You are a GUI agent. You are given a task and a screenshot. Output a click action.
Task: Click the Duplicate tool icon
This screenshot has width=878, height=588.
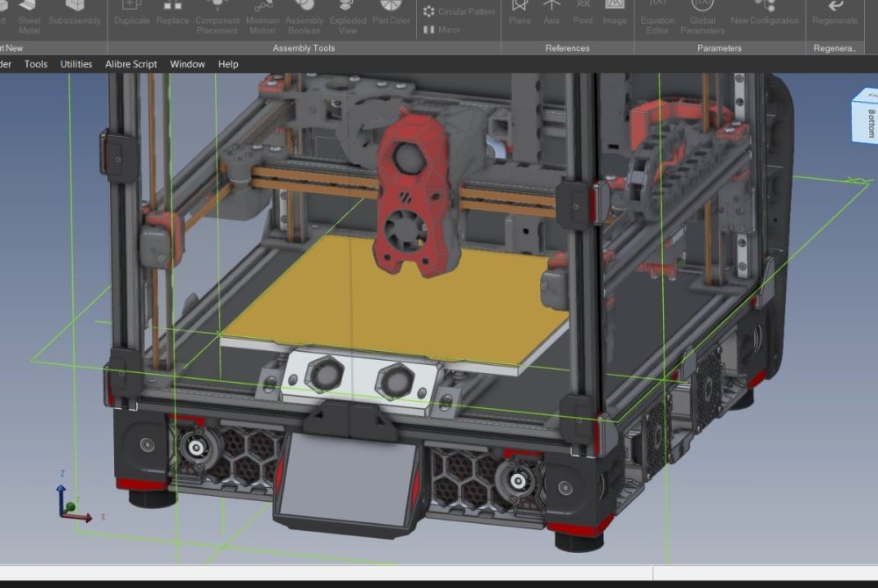point(132,13)
